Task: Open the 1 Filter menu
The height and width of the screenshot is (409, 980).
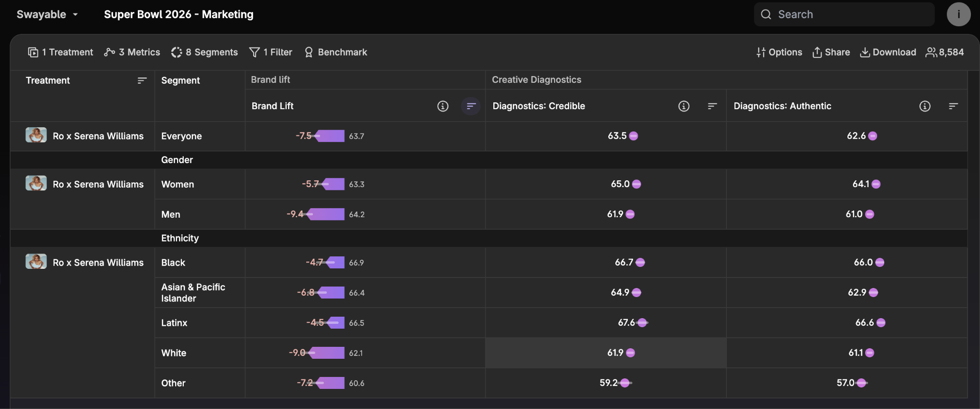Action: click(271, 52)
